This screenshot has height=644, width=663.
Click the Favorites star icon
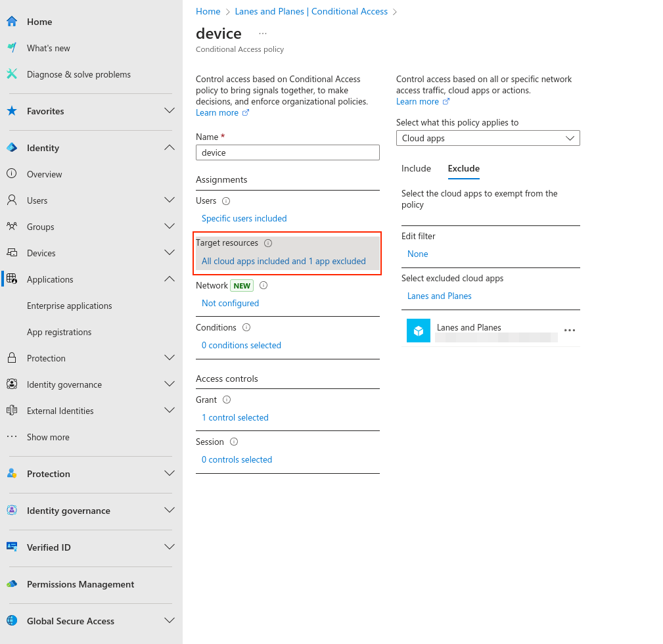point(12,110)
